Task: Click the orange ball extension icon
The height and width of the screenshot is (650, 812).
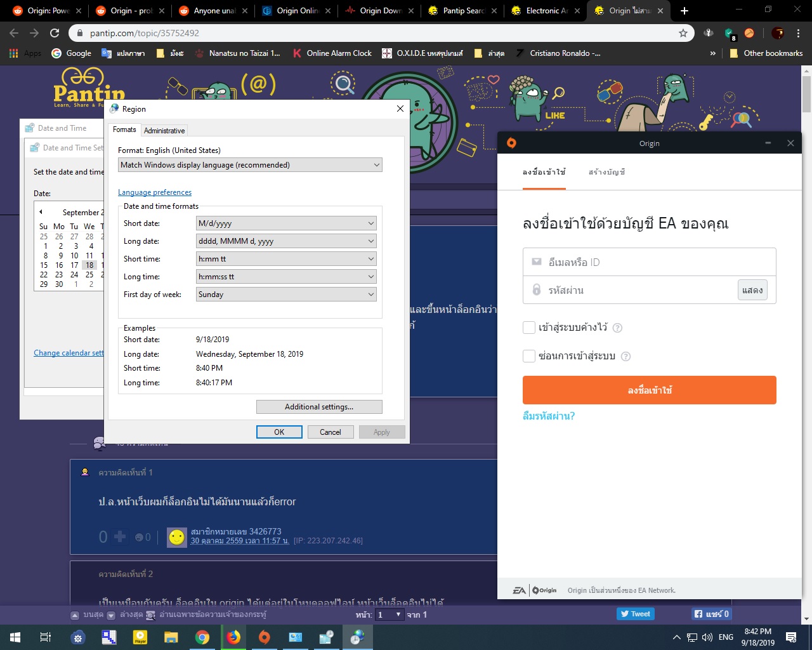Action: [x=749, y=33]
